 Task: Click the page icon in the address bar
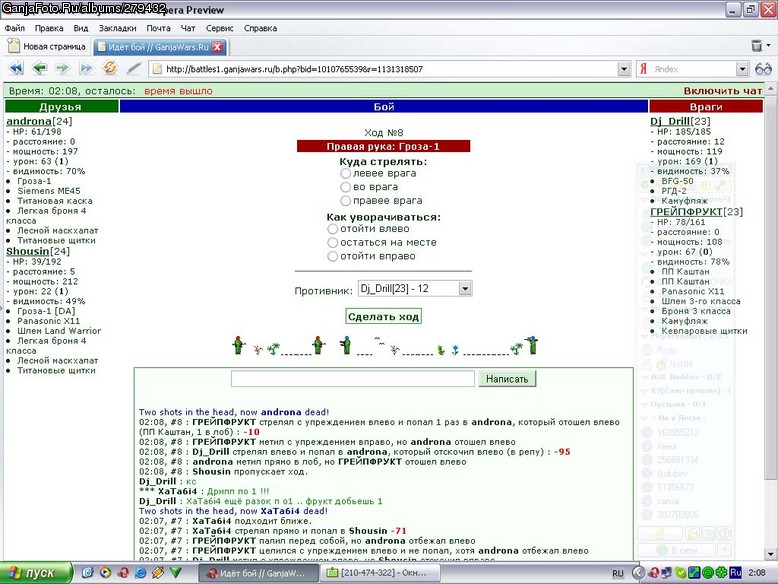(x=157, y=69)
